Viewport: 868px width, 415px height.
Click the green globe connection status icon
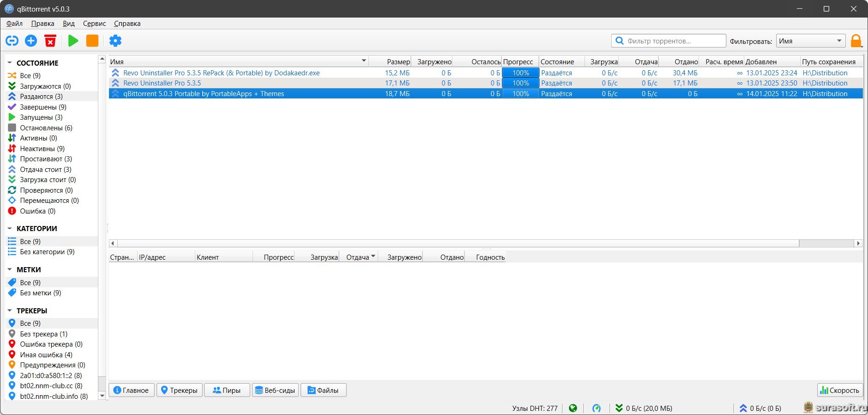573,408
